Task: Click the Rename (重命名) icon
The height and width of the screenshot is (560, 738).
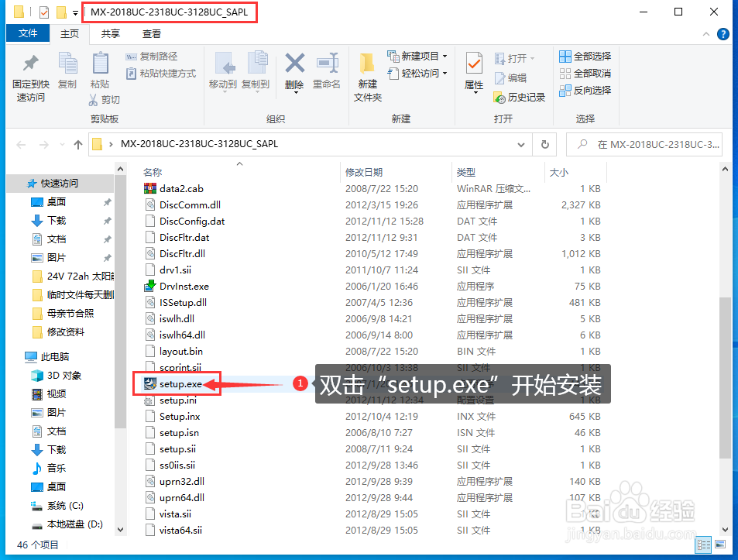Action: (x=327, y=74)
